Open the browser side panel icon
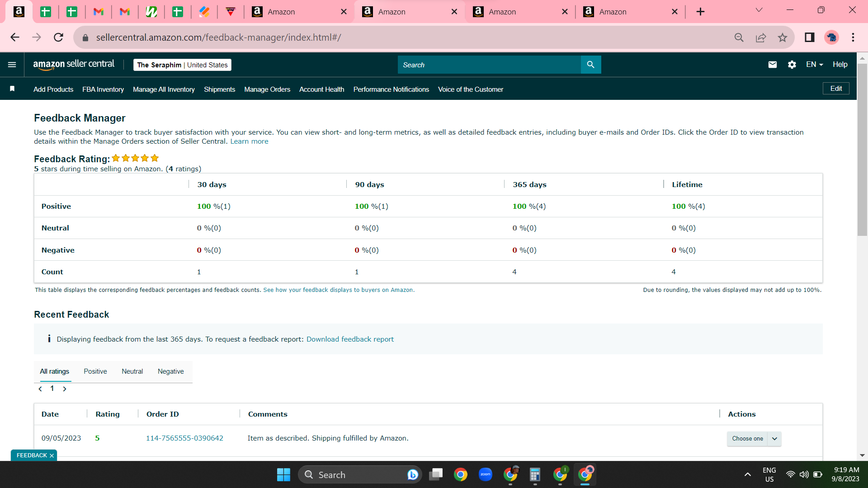The image size is (868, 488). point(810,38)
